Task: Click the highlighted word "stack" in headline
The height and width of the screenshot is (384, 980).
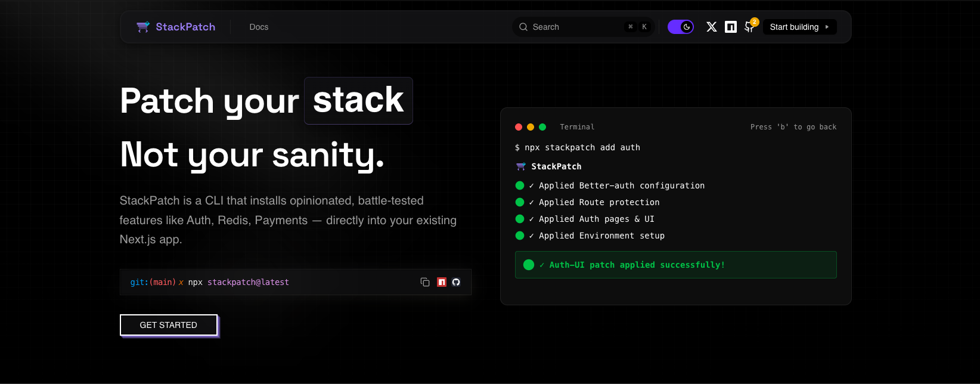Action: click(358, 100)
